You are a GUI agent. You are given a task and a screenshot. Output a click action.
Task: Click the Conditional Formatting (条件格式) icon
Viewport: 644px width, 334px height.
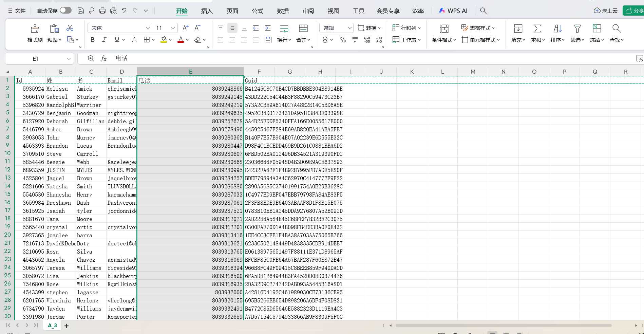444,29
